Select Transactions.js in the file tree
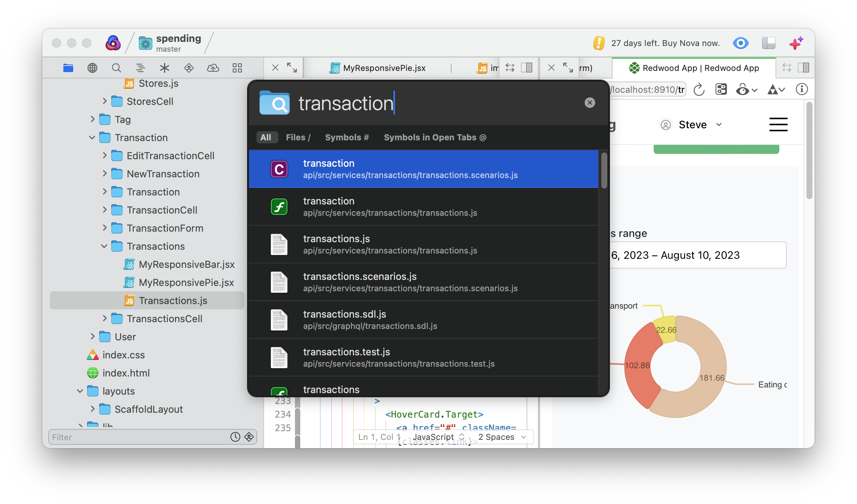The height and width of the screenshot is (504, 857). tap(147, 300)
